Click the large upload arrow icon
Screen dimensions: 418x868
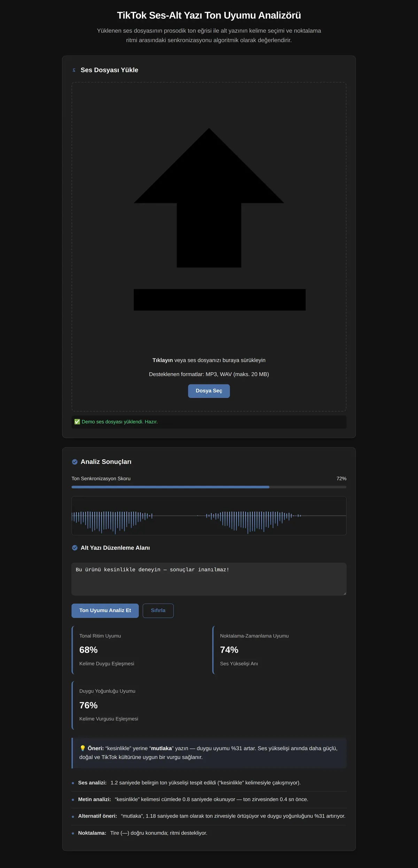point(219,219)
